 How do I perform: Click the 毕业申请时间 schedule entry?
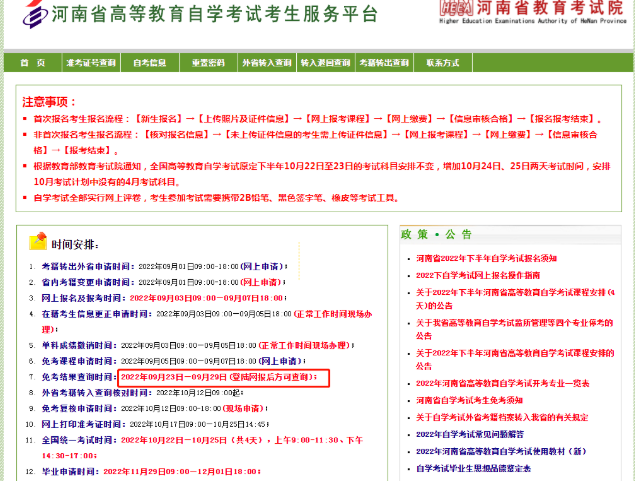coord(151,472)
